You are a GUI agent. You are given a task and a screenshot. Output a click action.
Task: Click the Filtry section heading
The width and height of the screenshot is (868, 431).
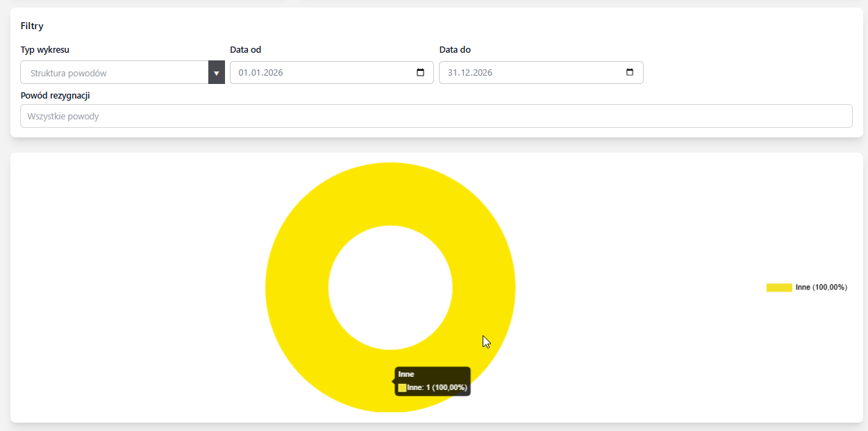pyautogui.click(x=32, y=26)
